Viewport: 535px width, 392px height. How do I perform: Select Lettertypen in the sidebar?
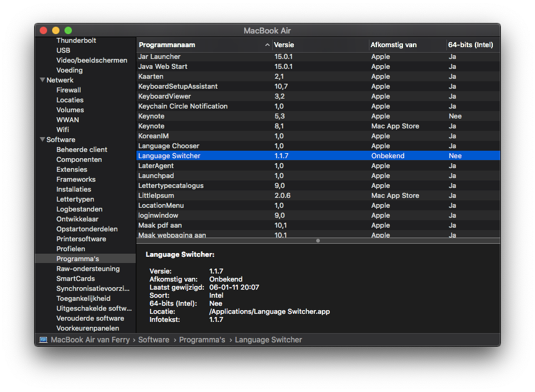pyautogui.click(x=75, y=198)
